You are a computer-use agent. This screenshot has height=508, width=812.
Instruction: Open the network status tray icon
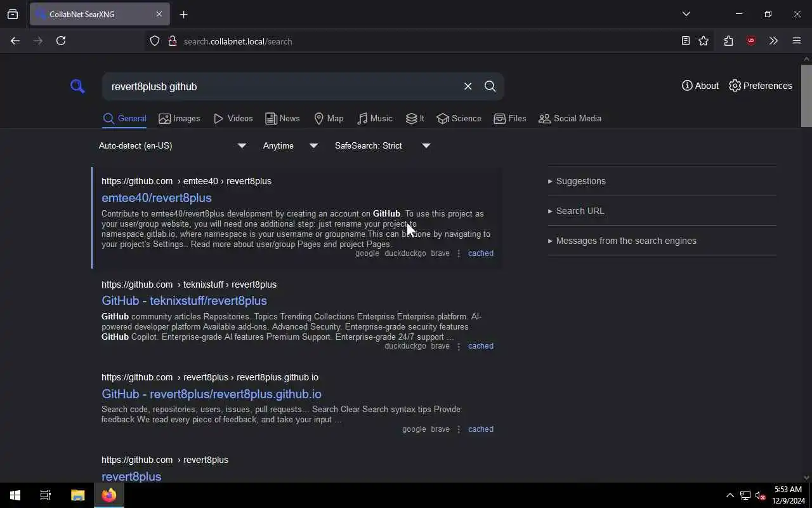coord(745,495)
